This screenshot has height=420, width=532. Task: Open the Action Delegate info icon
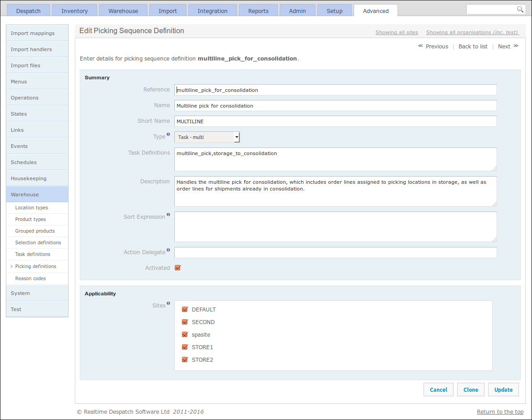click(x=168, y=250)
